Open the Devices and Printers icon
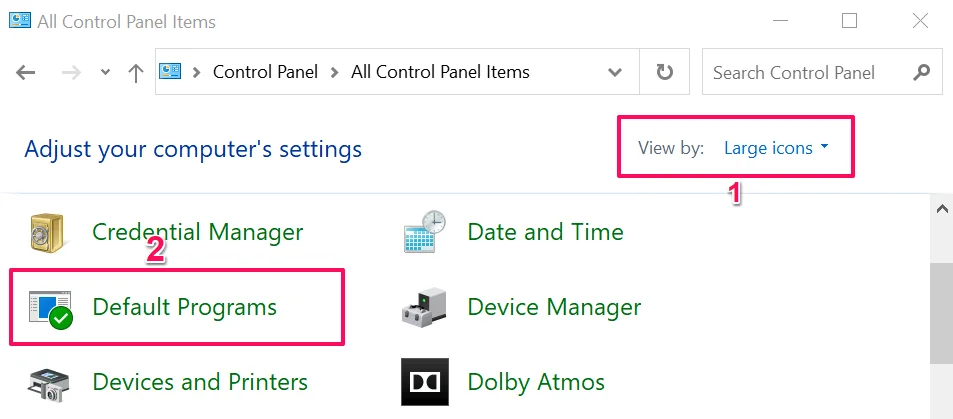953x419 pixels. click(x=49, y=384)
